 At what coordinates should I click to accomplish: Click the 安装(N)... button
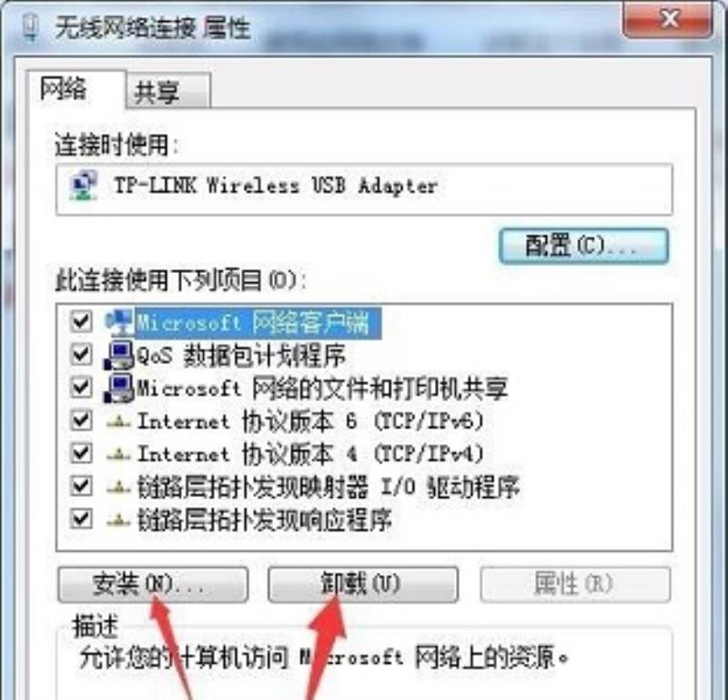pos(153,584)
